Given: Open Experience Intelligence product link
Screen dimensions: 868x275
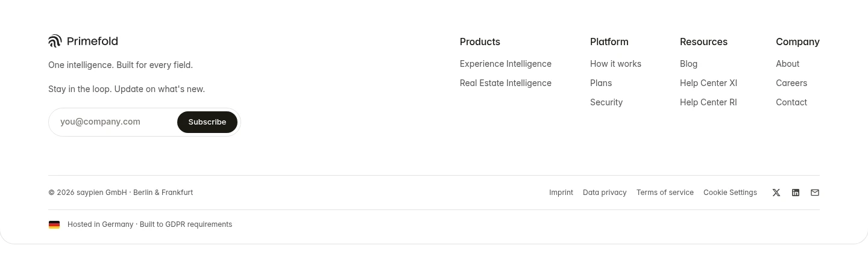Looking at the screenshot, I should [506, 64].
